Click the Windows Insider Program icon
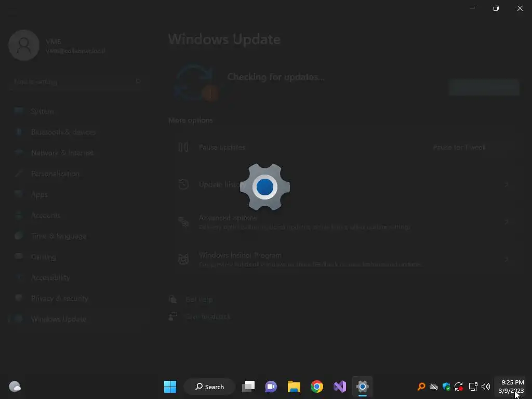 point(183,259)
